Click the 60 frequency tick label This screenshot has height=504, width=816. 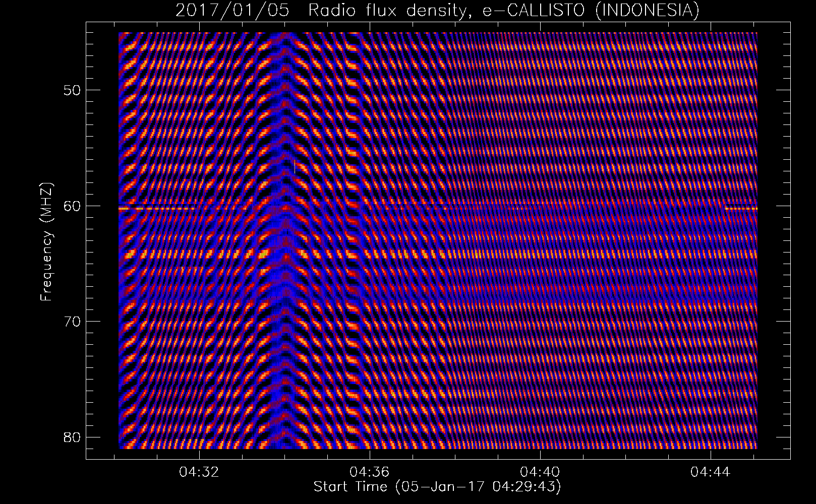[71, 206]
